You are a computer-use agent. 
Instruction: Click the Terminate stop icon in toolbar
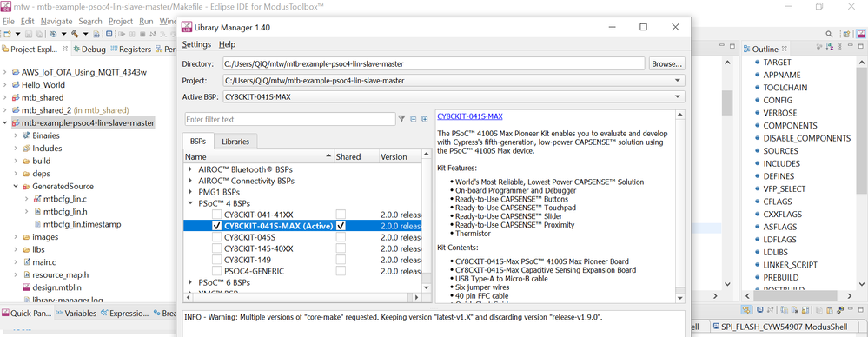[x=142, y=34]
